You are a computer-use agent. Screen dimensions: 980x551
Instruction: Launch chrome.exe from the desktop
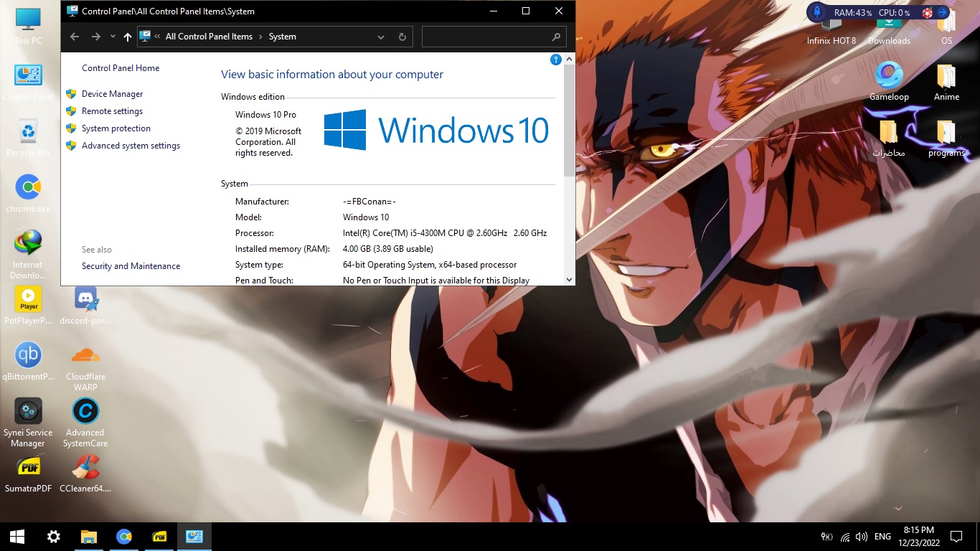point(28,193)
